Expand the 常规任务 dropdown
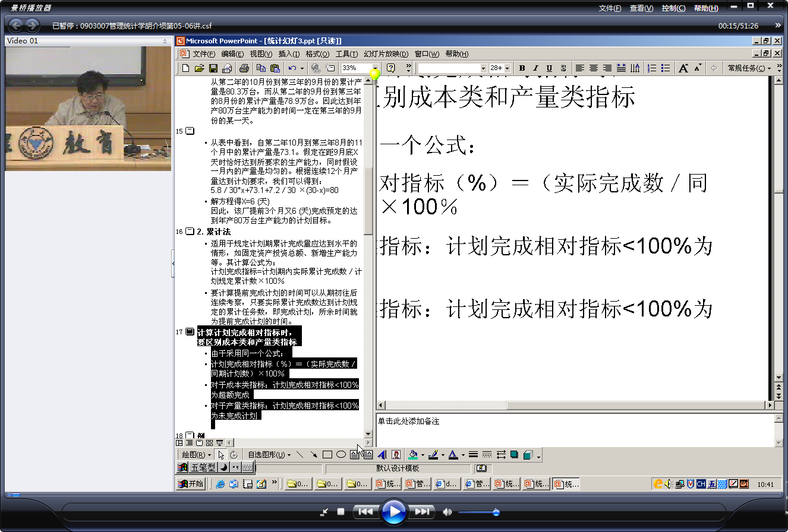This screenshot has height=532, width=788. click(x=749, y=68)
